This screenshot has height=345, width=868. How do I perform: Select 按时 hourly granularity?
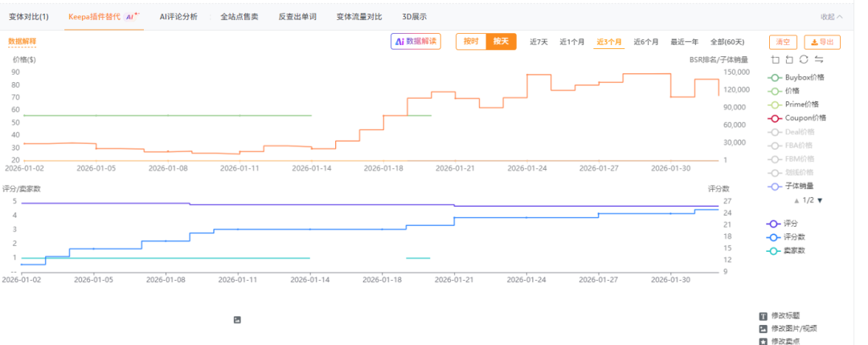pos(471,41)
